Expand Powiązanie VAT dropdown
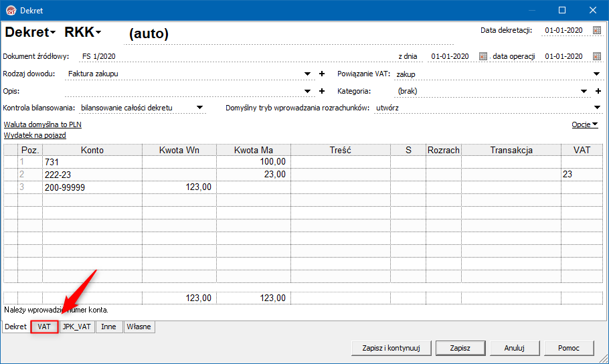 pyautogui.click(x=596, y=74)
